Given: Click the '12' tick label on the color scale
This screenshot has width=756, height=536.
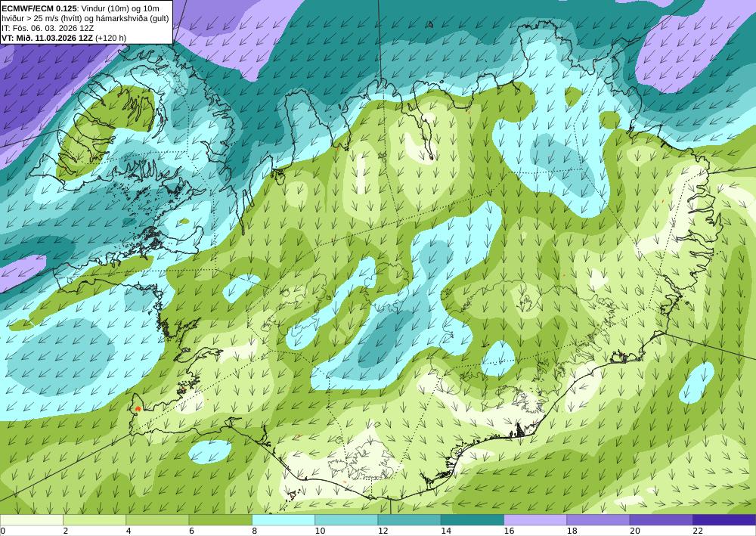Looking at the screenshot, I should [383, 531].
